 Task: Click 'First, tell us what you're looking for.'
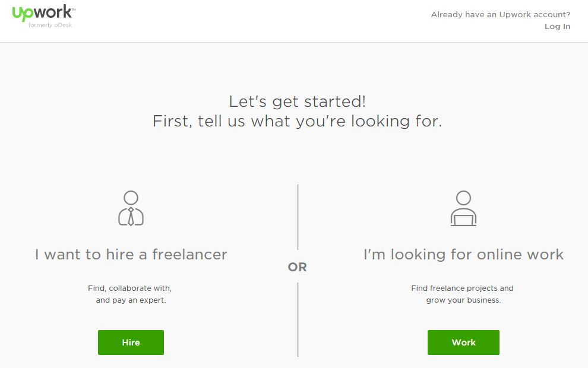point(298,122)
